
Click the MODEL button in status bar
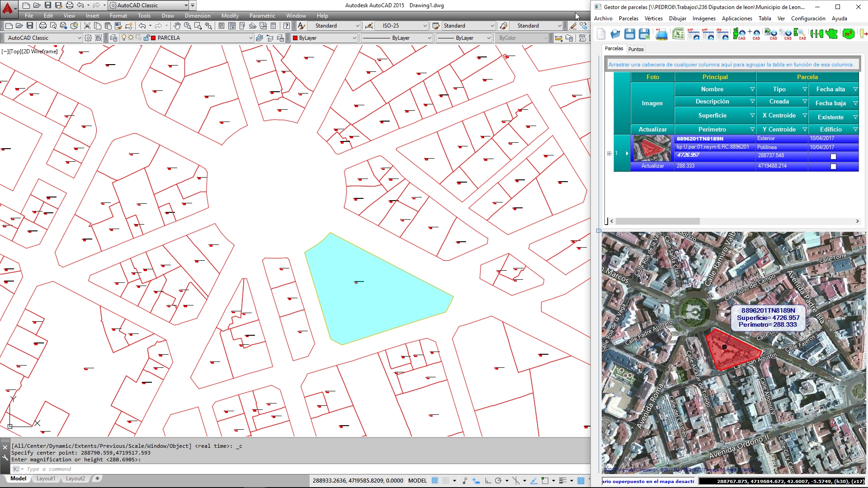click(x=417, y=481)
